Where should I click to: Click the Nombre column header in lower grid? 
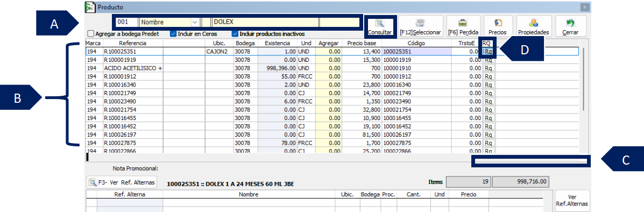click(x=249, y=194)
